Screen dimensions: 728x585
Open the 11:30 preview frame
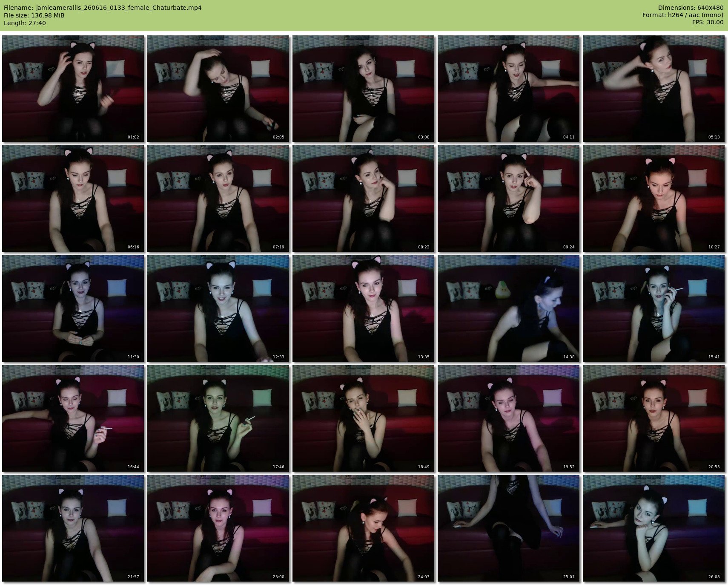pos(73,308)
